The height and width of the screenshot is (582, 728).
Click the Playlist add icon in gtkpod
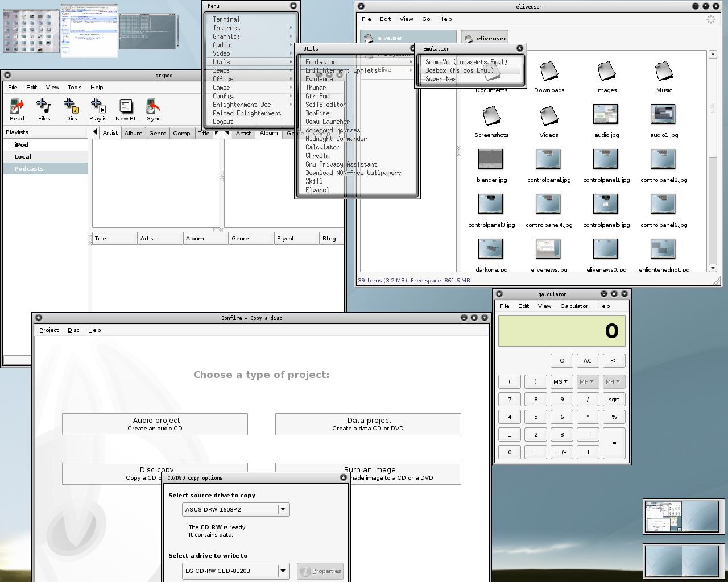click(98, 106)
